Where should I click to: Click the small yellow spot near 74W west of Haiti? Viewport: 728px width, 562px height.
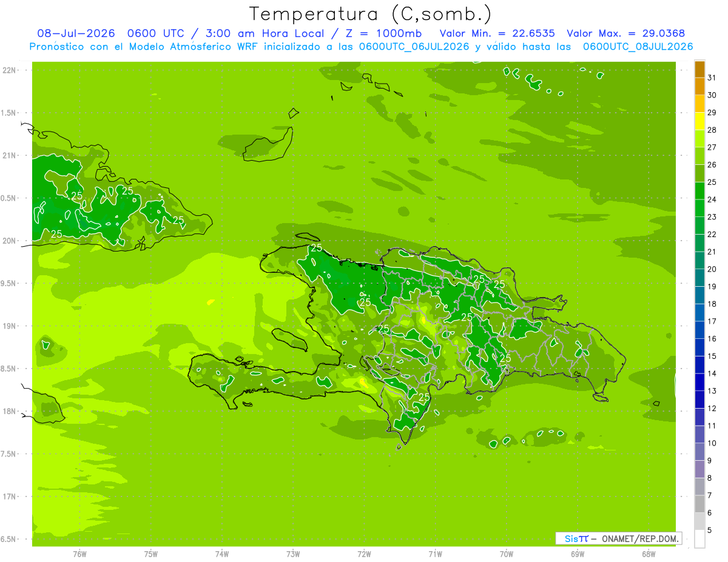[x=211, y=301]
